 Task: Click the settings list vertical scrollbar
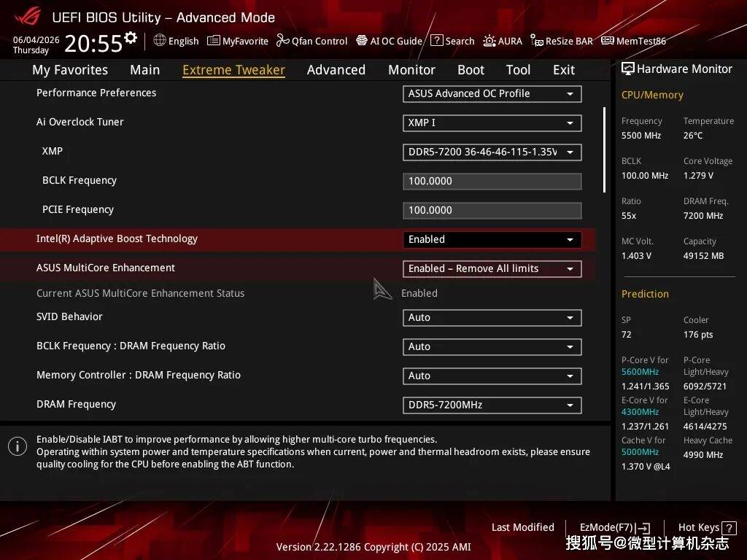(x=604, y=149)
